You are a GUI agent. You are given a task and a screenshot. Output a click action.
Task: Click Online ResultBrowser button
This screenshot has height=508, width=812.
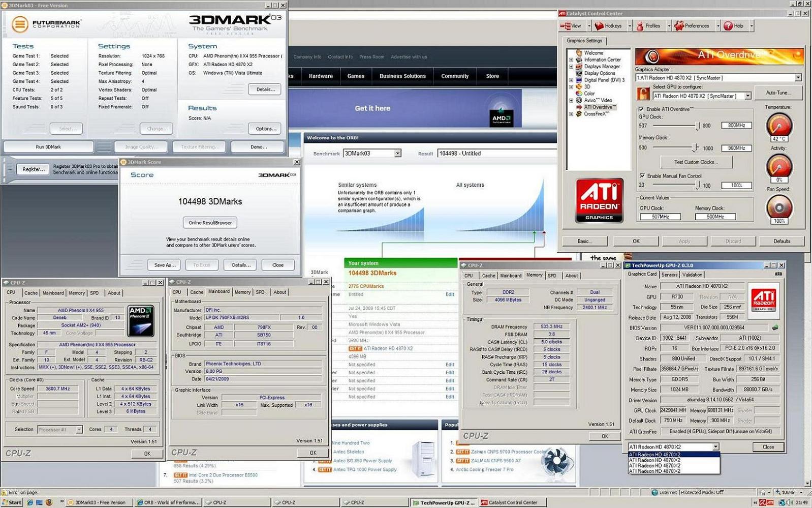coord(210,222)
